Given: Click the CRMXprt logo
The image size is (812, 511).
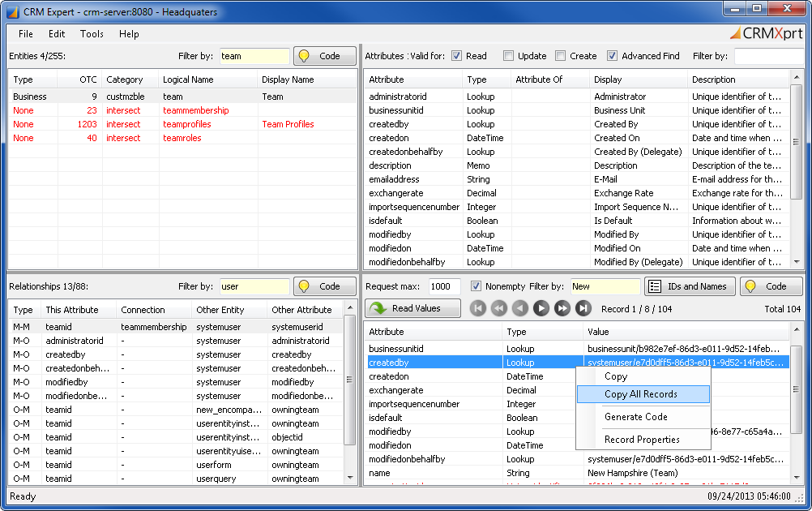Looking at the screenshot, I should pyautogui.click(x=767, y=34).
